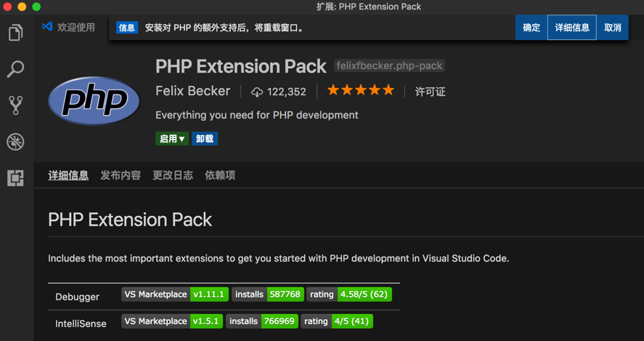Select the 发布内容 tab
Screen dimensions: 644x341
click(x=121, y=175)
